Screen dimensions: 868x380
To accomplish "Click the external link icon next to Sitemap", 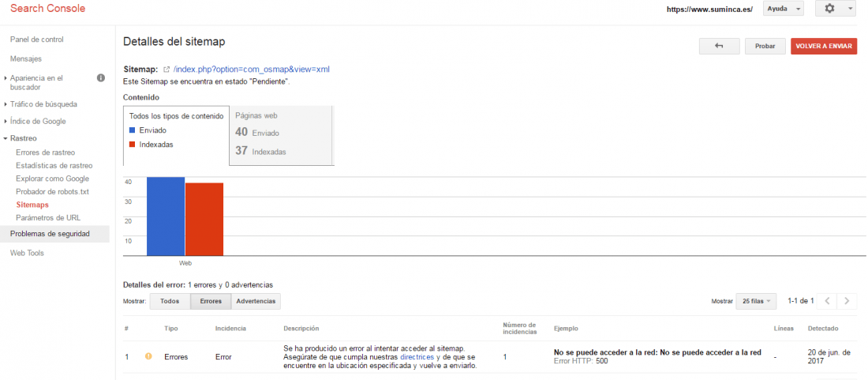I will click(x=166, y=70).
